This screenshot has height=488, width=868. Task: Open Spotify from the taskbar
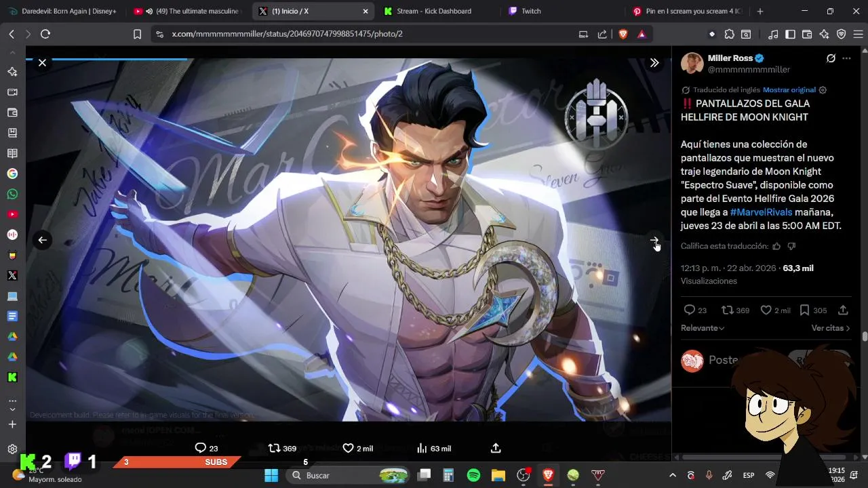tap(473, 475)
